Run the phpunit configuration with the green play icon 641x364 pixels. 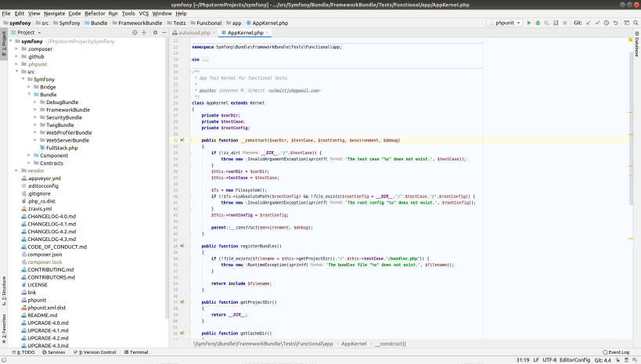pyautogui.click(x=529, y=23)
